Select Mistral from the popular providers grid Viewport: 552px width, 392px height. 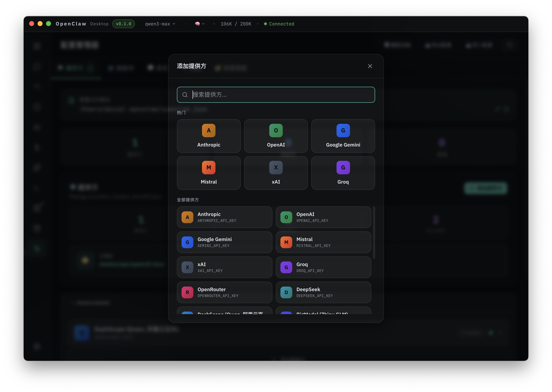[x=209, y=173]
